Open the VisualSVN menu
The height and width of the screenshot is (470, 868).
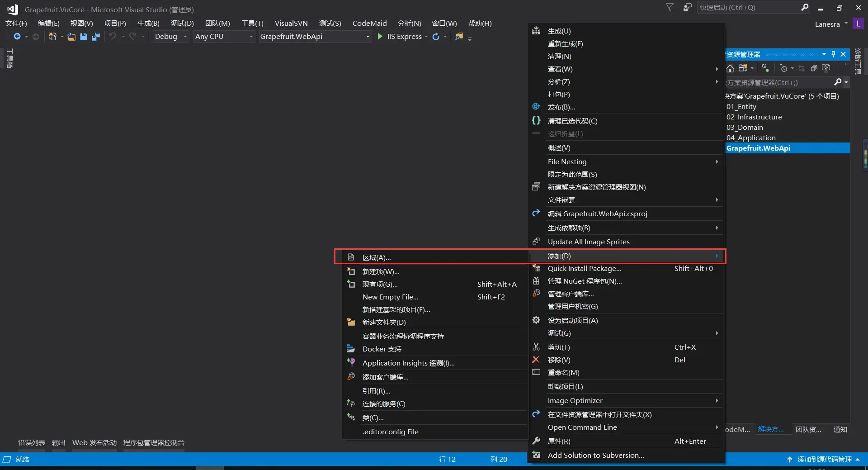click(x=291, y=24)
